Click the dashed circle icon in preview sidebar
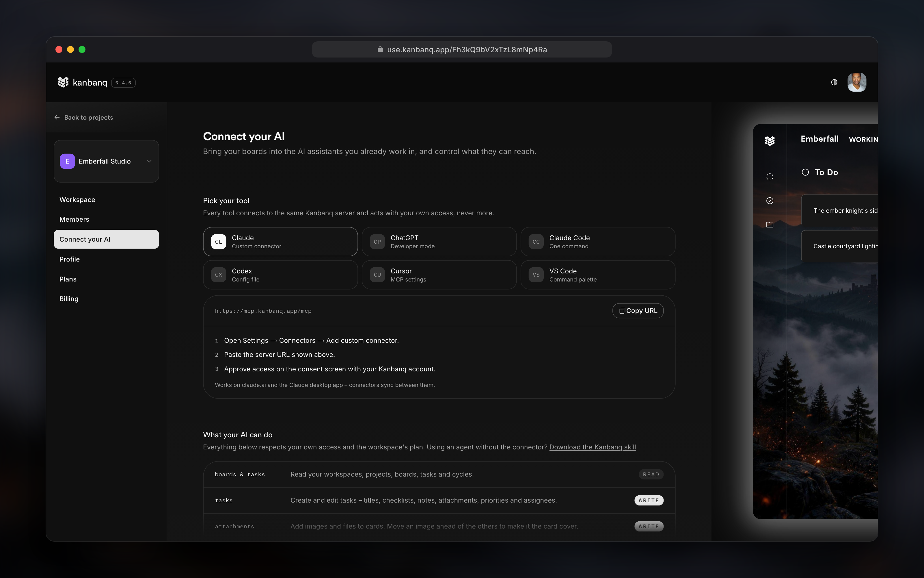Screen dimensions: 924x578 coord(770,177)
